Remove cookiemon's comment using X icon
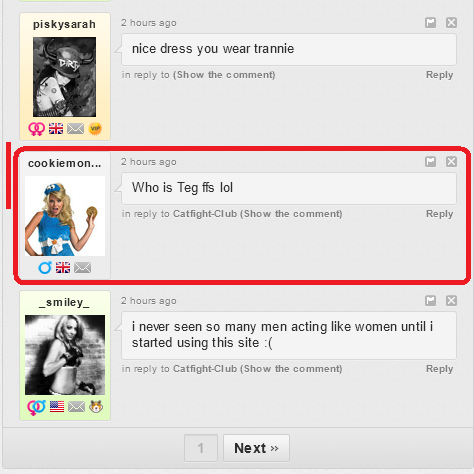This screenshot has width=474, height=474. point(451,162)
